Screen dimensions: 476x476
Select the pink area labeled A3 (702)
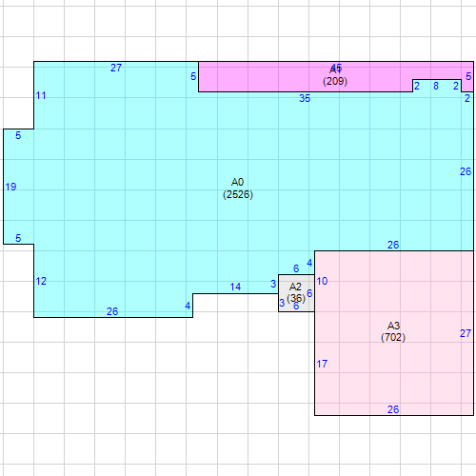click(x=394, y=333)
